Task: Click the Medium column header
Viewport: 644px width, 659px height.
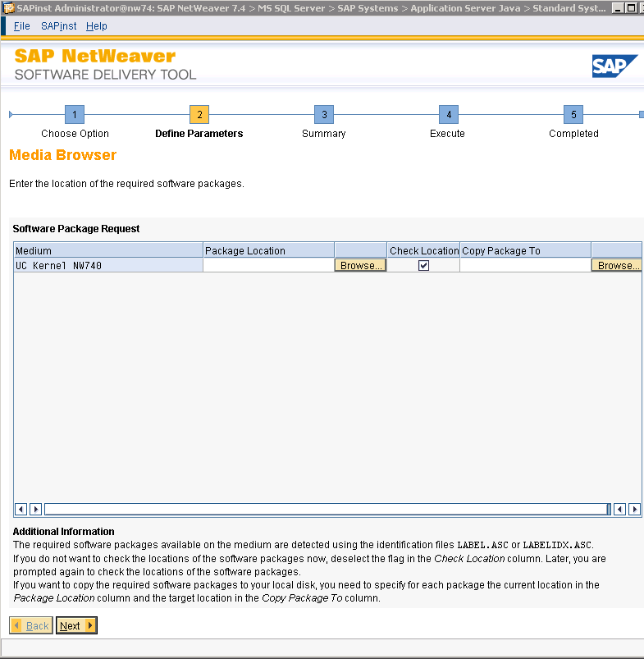Action: [x=108, y=250]
